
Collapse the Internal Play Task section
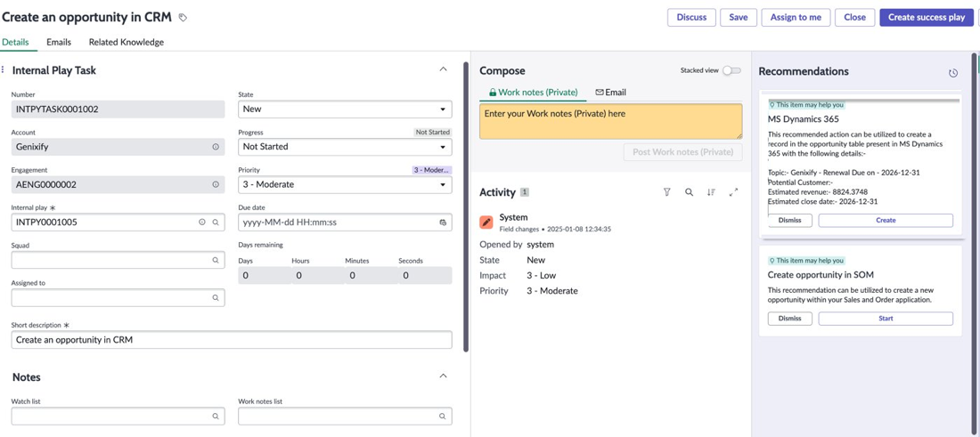(443, 69)
